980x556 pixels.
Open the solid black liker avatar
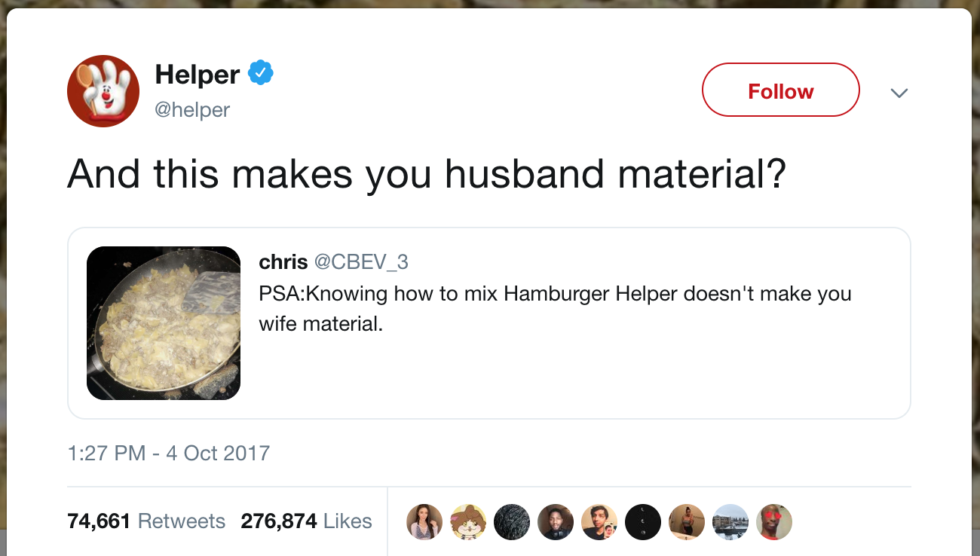[643, 522]
